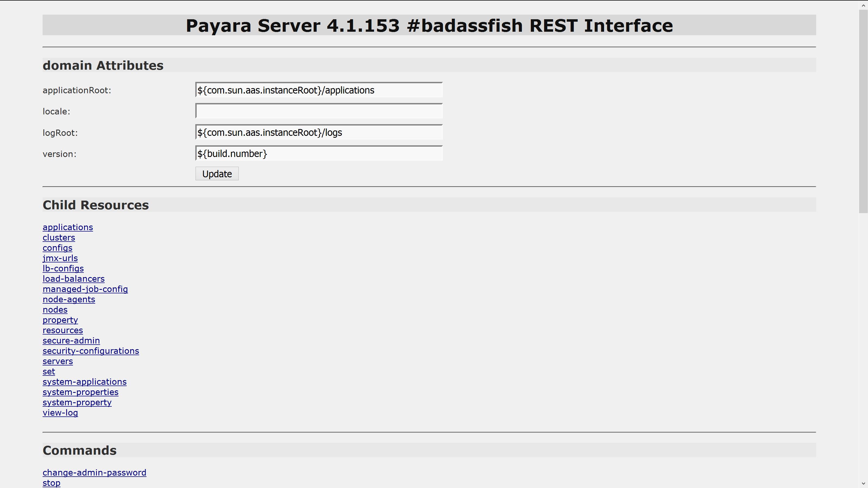
Task: Focus the applicationRoot text field
Action: click(x=318, y=90)
